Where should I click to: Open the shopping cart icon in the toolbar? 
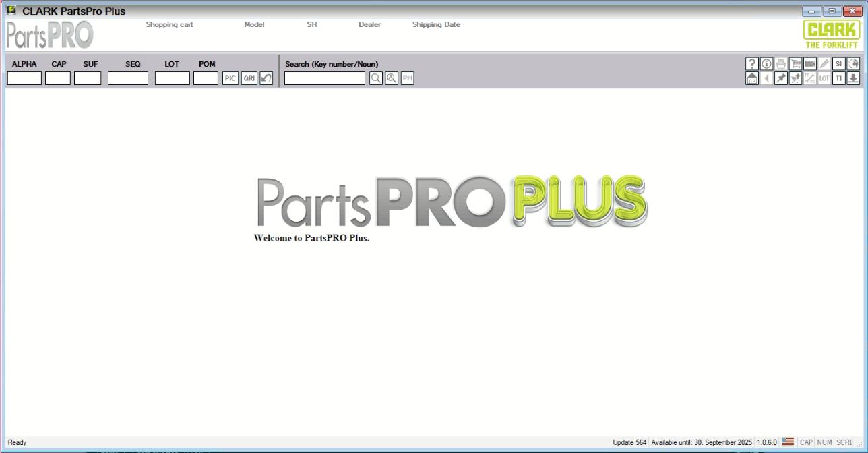(795, 64)
